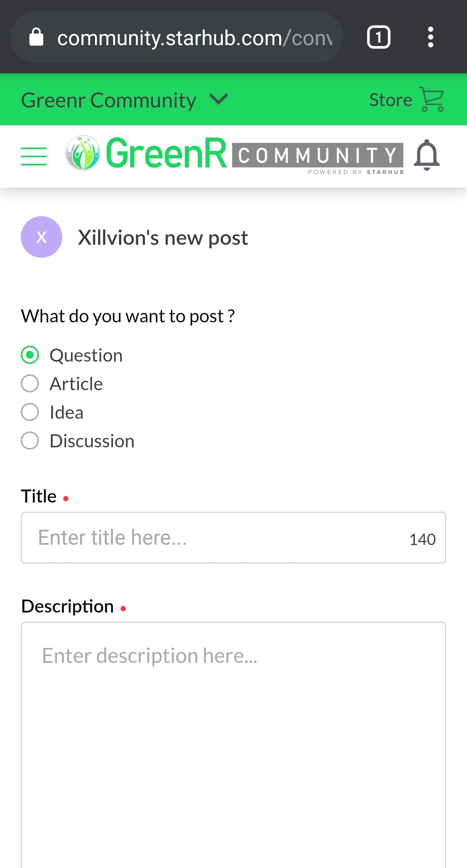Choose the Idea radio option
Viewport: 467px width, 868px height.
pos(30,412)
